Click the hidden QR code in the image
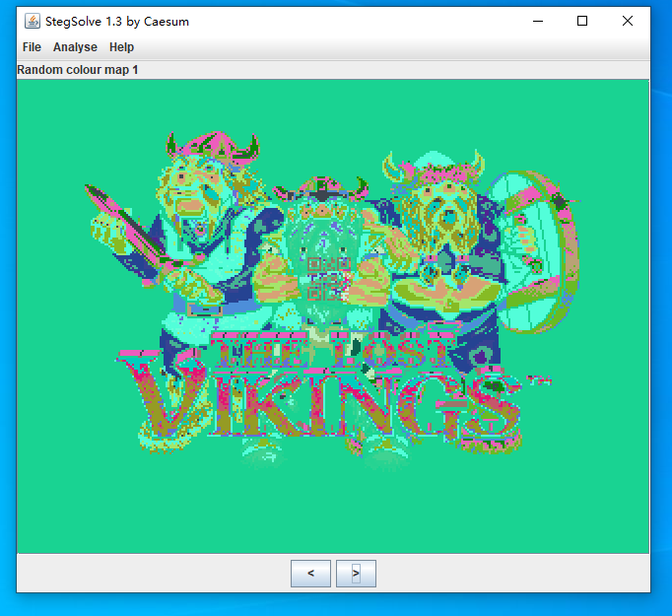Screen dimensions: 672x616 pyautogui.click(x=329, y=279)
